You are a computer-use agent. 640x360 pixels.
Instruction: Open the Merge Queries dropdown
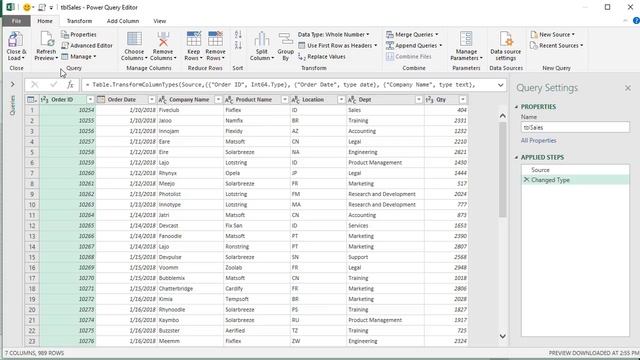pos(412,35)
